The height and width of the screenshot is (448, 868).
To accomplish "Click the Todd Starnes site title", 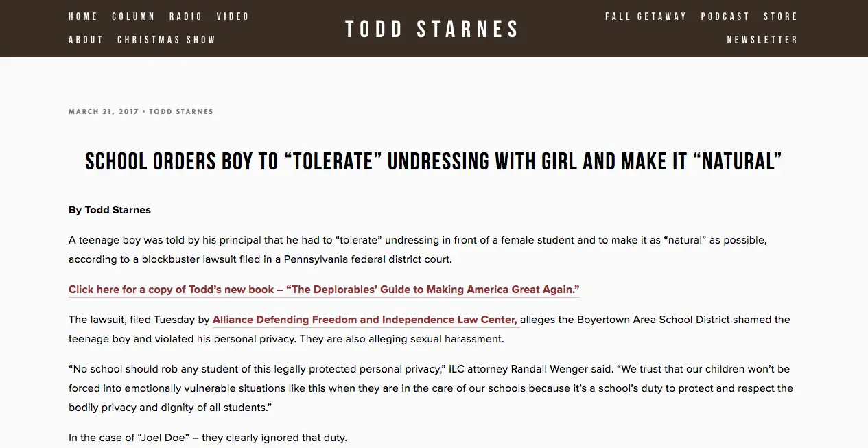I will [x=432, y=29].
